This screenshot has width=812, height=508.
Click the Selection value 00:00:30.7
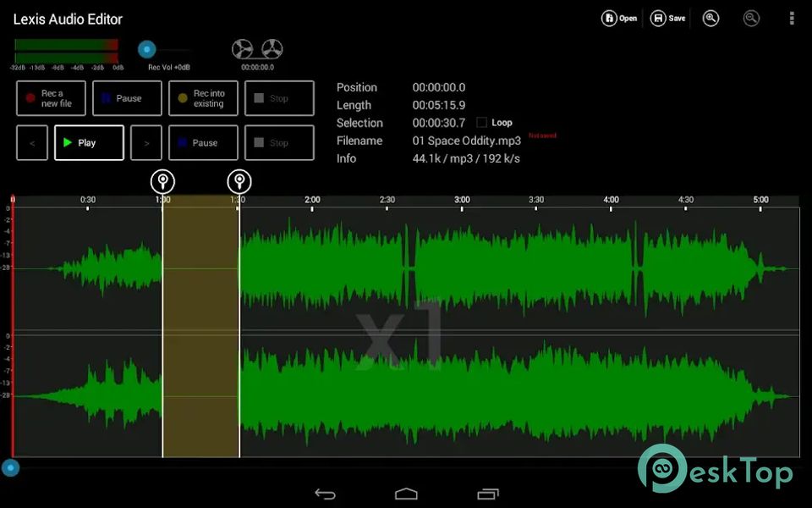[x=439, y=123]
